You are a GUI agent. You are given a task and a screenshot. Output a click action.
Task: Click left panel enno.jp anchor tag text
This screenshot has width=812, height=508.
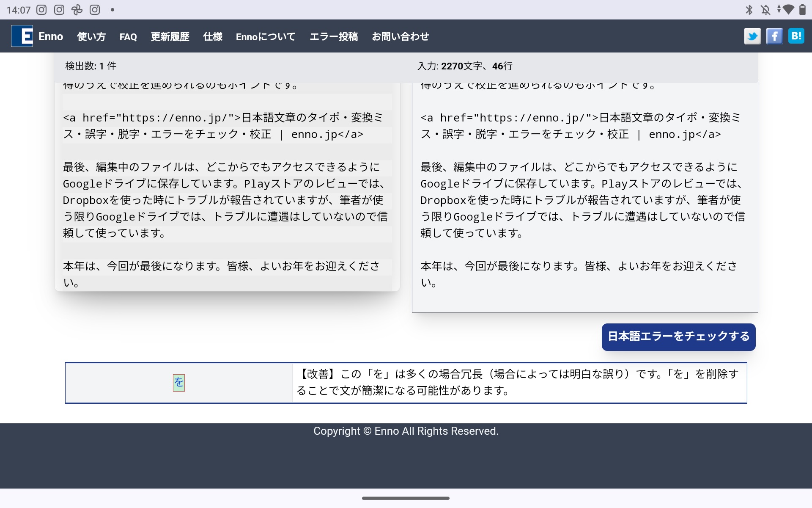click(x=223, y=126)
